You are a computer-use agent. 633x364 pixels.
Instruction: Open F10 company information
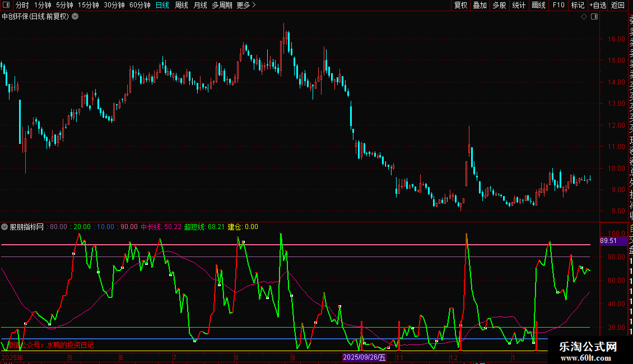558,5
